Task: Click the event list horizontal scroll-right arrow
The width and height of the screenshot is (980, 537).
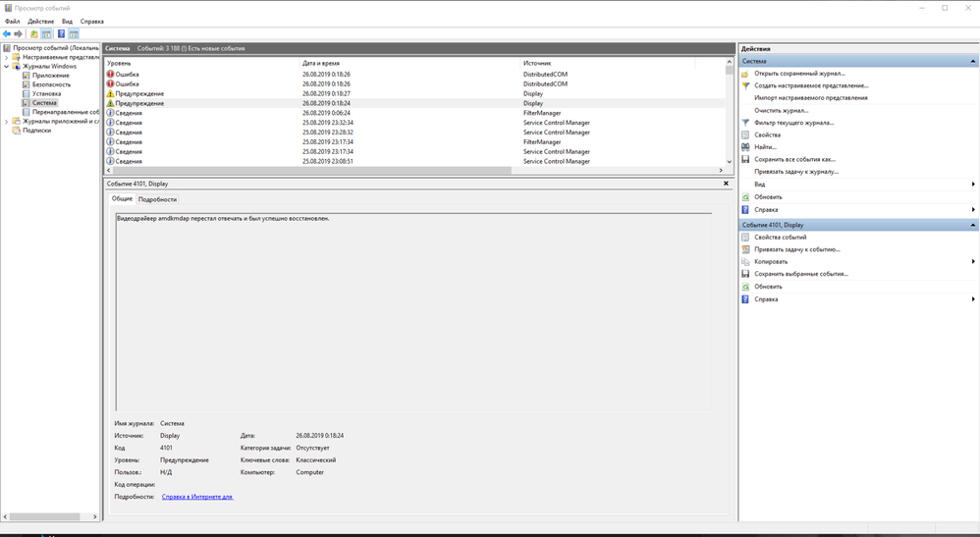Action: click(721, 170)
